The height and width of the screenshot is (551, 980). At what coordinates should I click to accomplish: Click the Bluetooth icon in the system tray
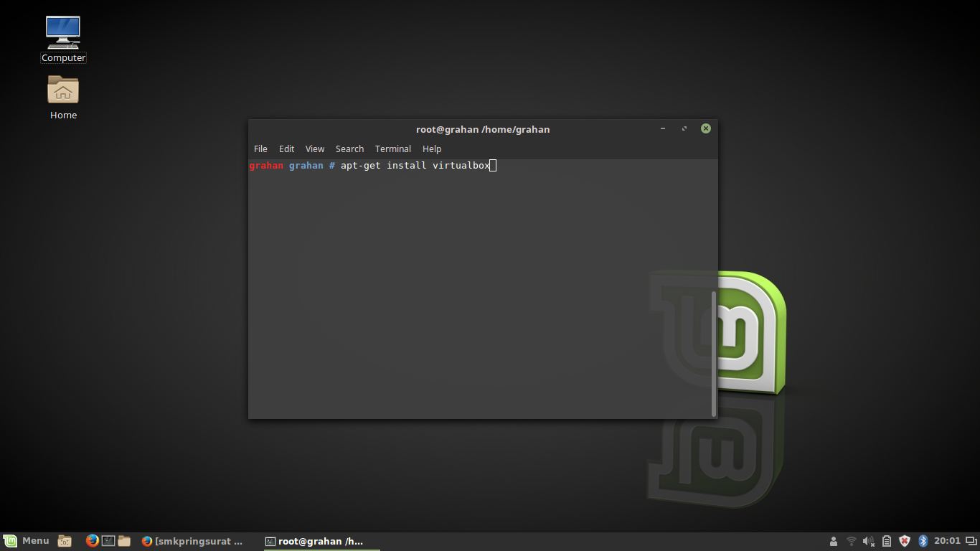(922, 541)
